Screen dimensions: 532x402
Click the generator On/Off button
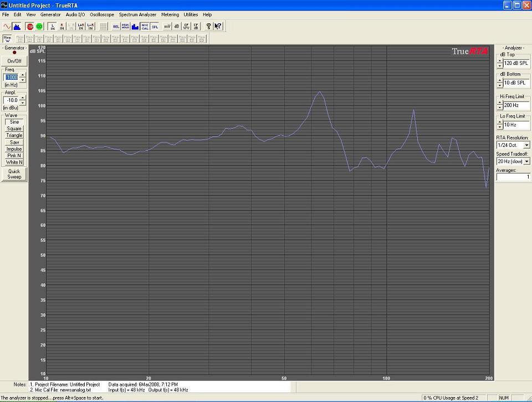[x=14, y=61]
